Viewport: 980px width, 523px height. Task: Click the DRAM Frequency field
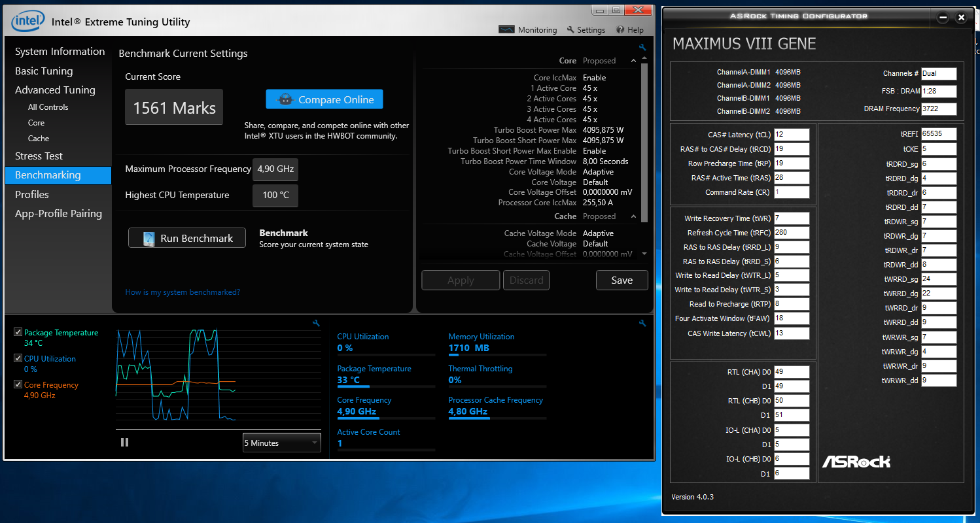[x=939, y=109]
